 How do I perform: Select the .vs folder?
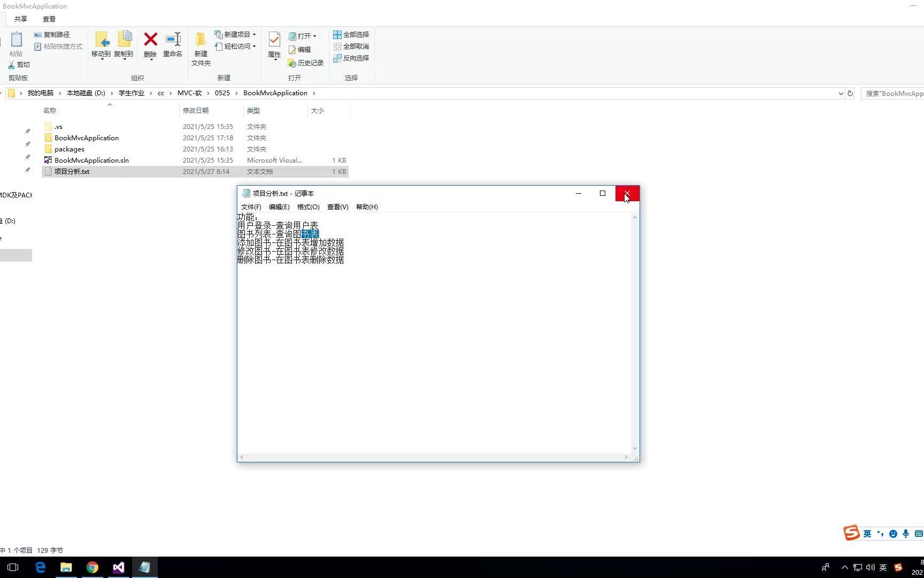tap(195, 127)
